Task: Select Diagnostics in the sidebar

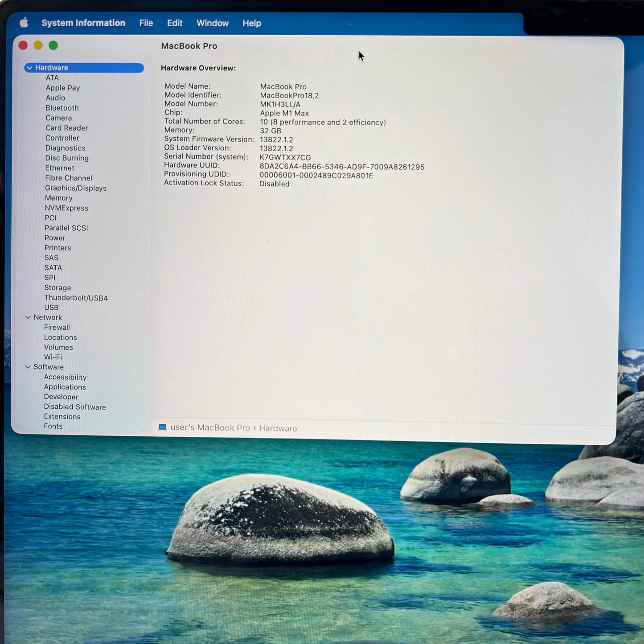Action: 65,148
